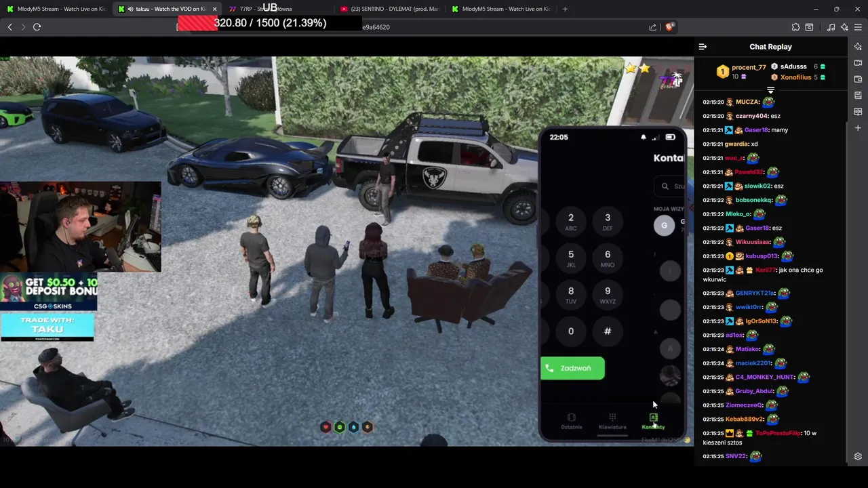
Task: Open bookmarks icon in right sidebar
Action: pyautogui.click(x=858, y=96)
